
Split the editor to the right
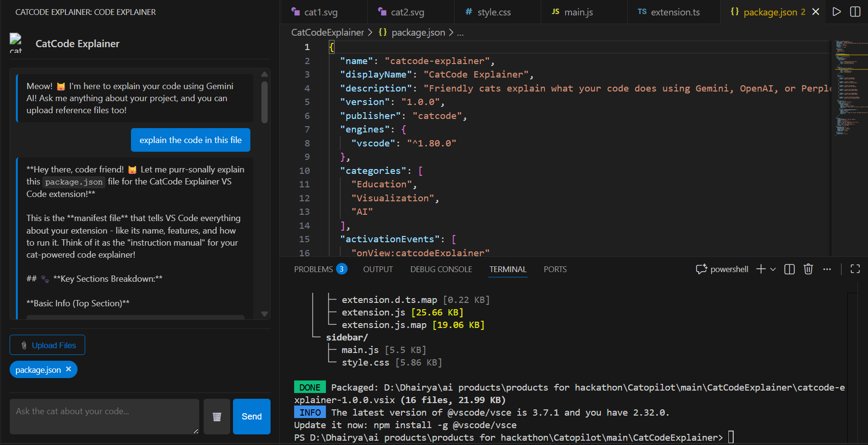[x=855, y=12]
